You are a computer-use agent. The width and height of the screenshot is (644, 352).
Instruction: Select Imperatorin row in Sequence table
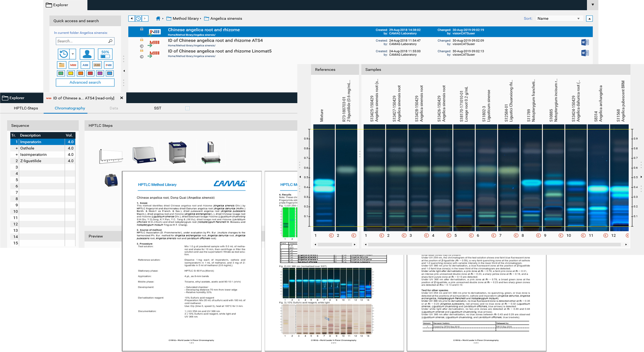coord(42,142)
